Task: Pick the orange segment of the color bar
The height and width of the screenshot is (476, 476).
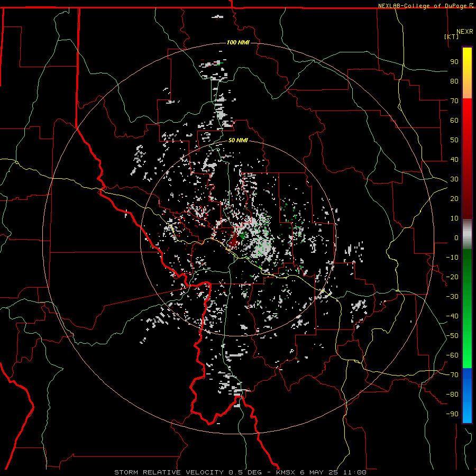Action: (467, 89)
